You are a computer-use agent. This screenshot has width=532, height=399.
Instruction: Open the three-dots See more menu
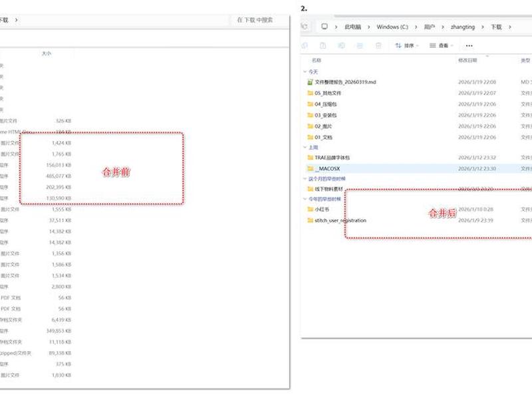pos(469,45)
